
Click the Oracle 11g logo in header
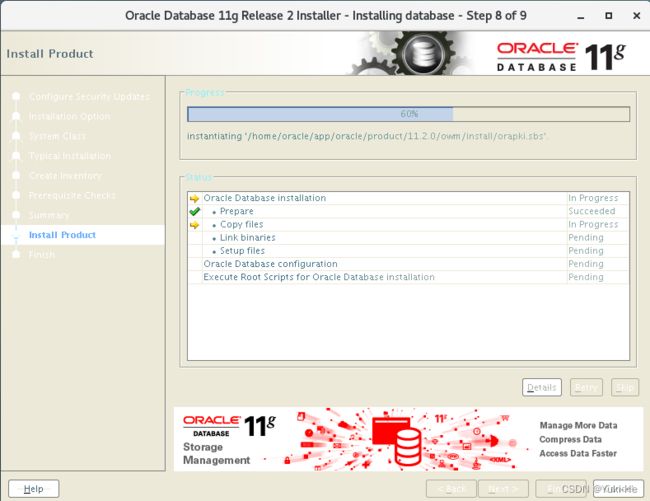point(561,57)
